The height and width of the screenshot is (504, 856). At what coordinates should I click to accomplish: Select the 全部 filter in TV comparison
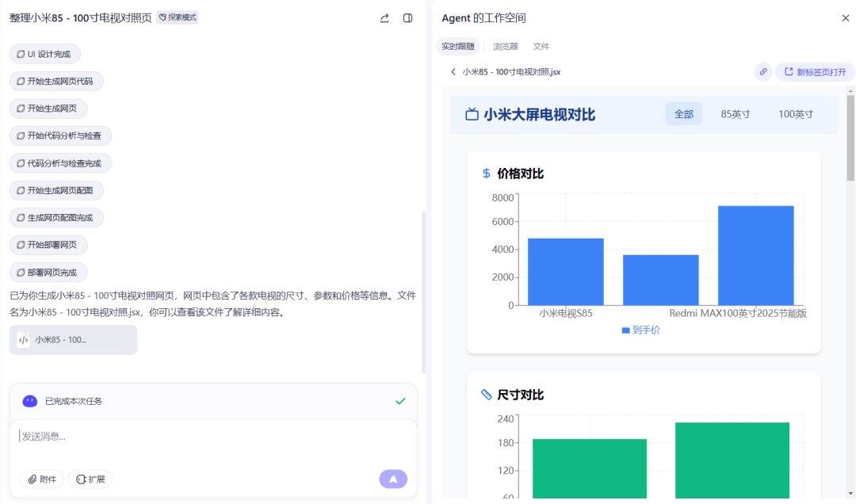683,114
